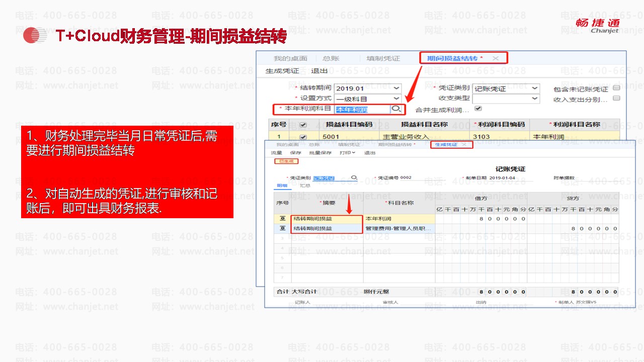Select the second 结转期间损益 summary cell
Screen dimensions: 644x362
coord(327,229)
